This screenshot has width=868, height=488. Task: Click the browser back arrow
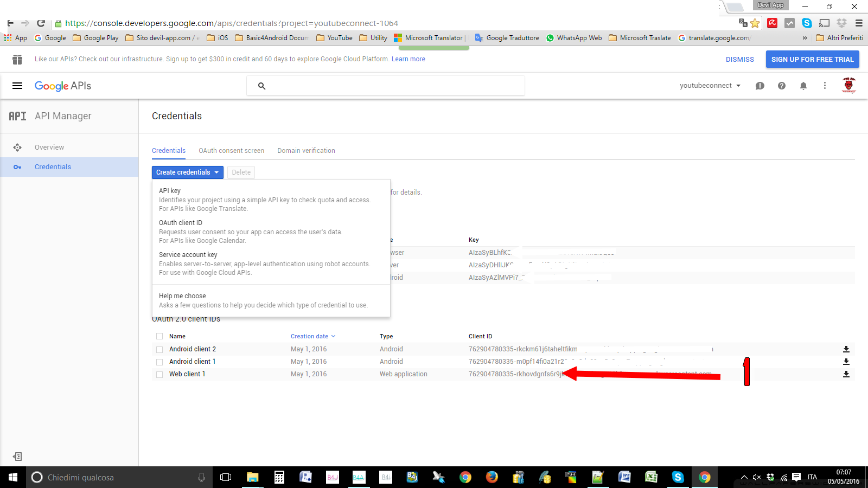coord(10,23)
